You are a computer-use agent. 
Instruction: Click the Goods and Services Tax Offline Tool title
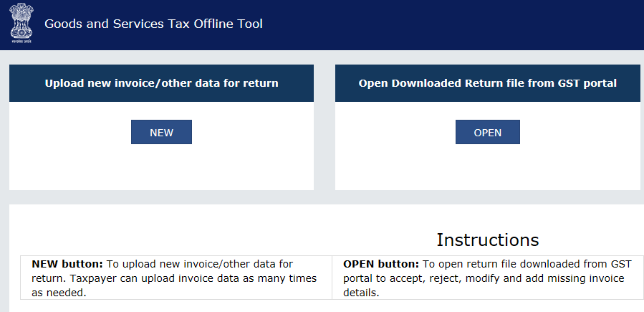[153, 24]
